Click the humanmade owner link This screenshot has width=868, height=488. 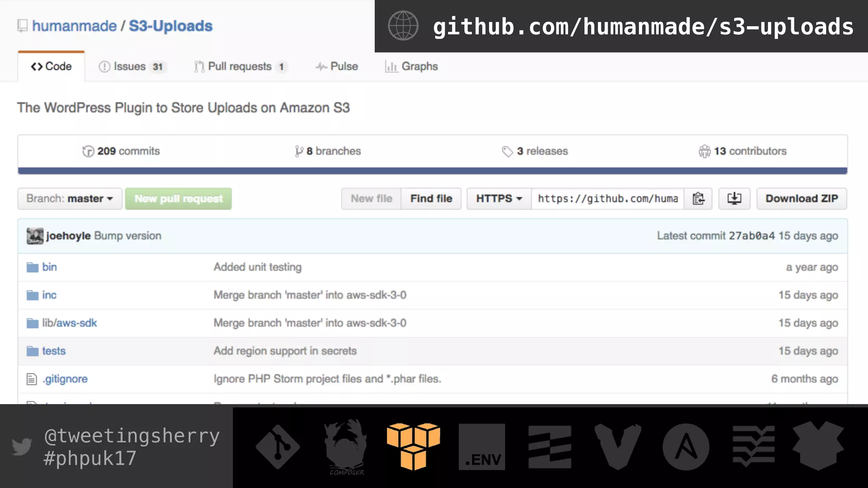pyautogui.click(x=74, y=26)
